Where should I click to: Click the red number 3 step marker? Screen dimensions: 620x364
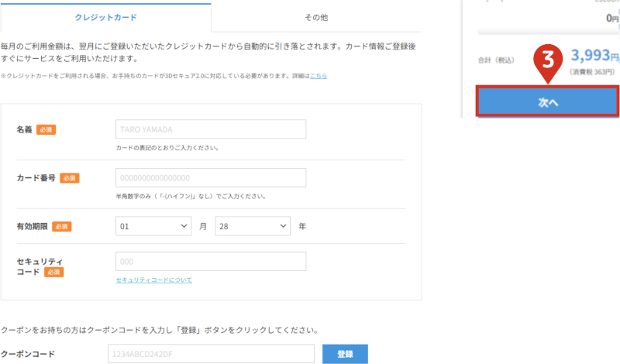point(549,59)
